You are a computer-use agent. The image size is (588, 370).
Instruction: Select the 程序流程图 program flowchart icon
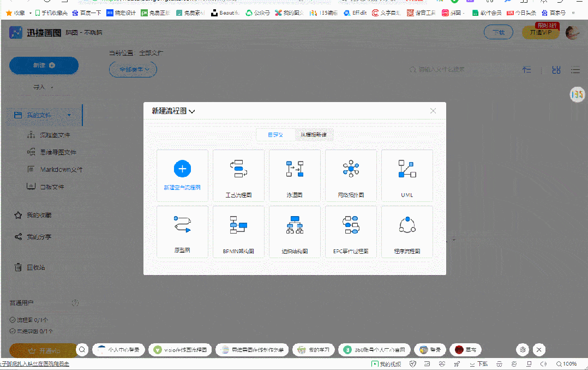click(x=407, y=224)
